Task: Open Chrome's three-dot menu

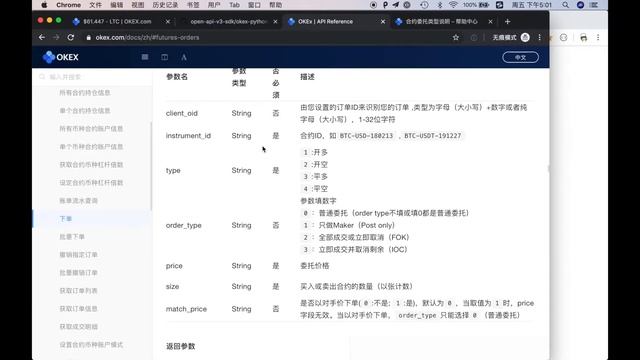Action: tap(540, 38)
